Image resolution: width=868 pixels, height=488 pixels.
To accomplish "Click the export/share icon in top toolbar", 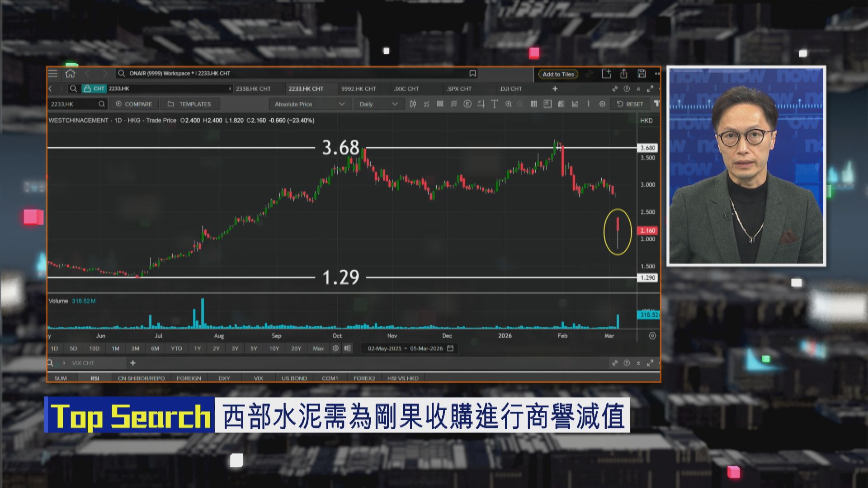I will [x=624, y=73].
